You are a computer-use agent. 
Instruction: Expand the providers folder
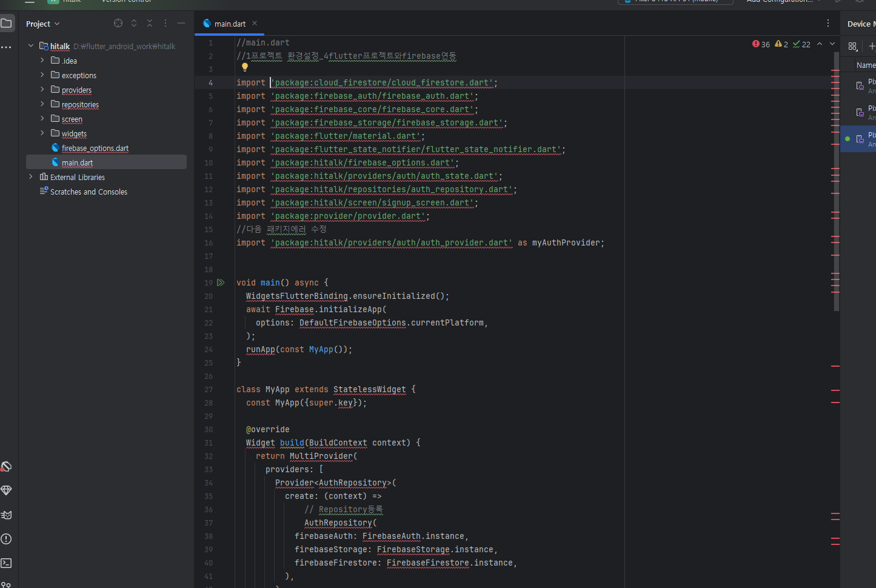(42, 89)
